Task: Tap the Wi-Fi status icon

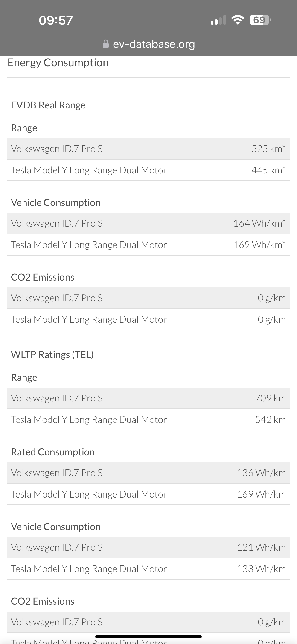Action: click(238, 20)
